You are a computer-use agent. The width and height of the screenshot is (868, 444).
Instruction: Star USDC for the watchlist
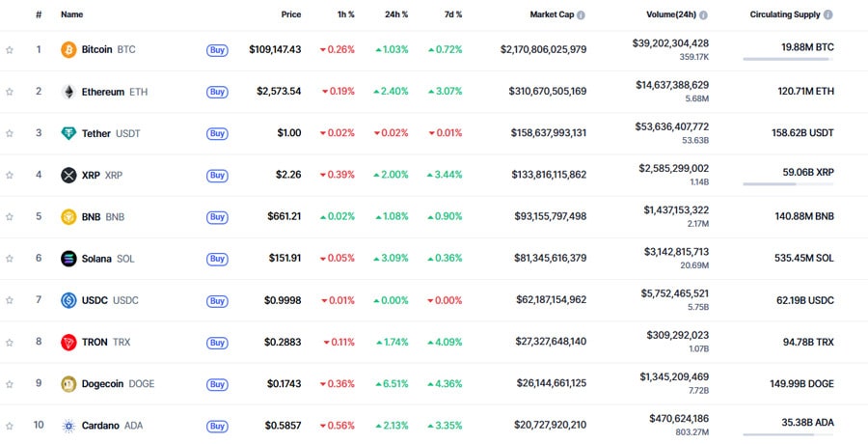click(10, 300)
